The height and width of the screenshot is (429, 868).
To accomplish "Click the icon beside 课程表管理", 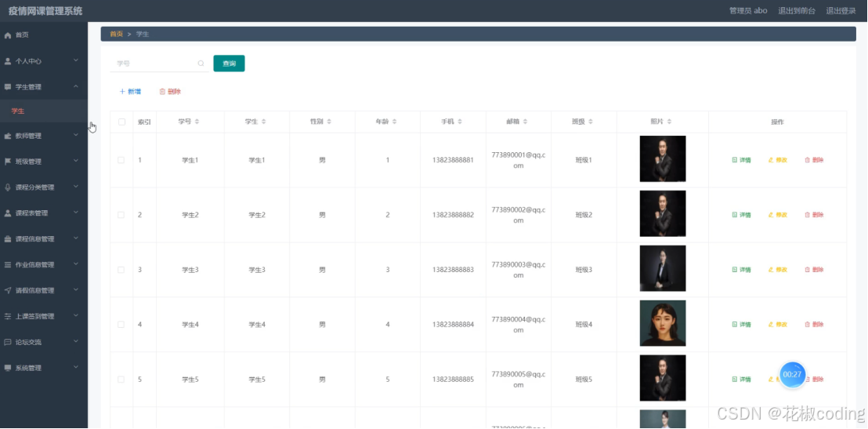I will [8, 213].
